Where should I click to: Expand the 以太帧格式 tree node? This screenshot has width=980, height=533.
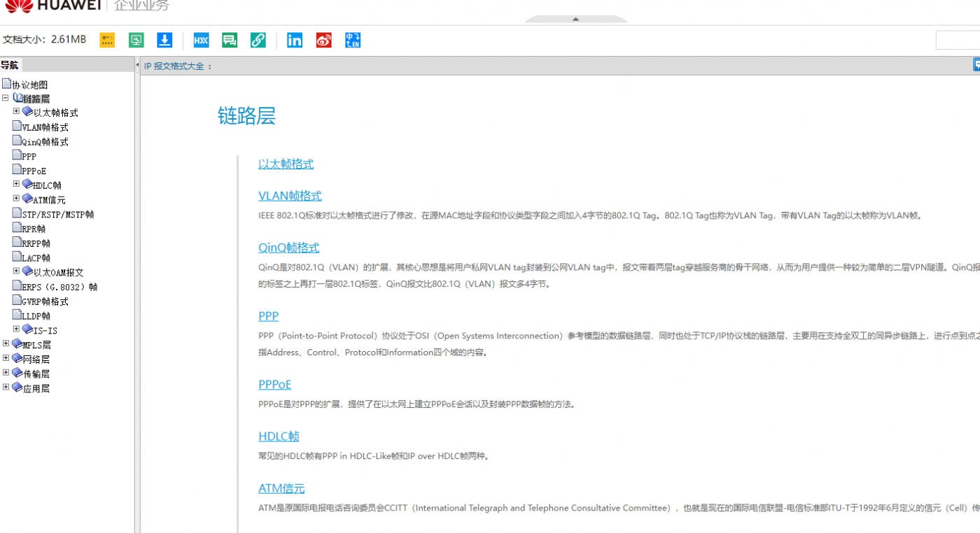click(16, 111)
